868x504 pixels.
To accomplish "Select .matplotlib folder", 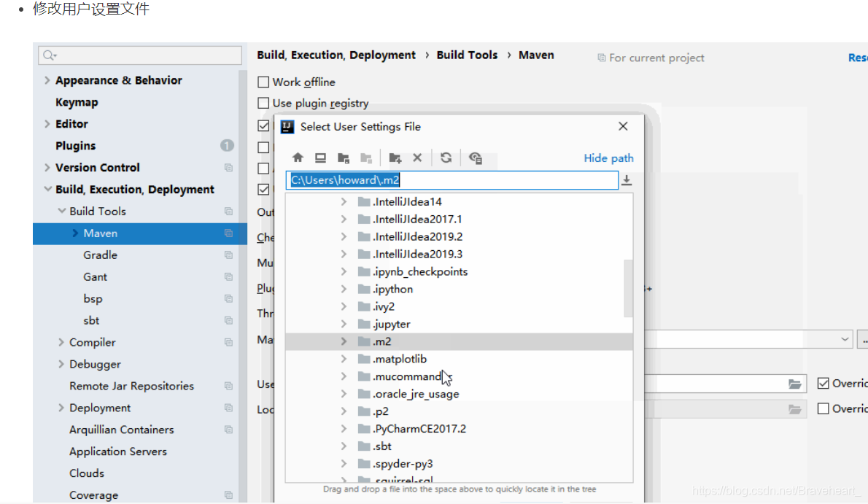I will tap(399, 360).
